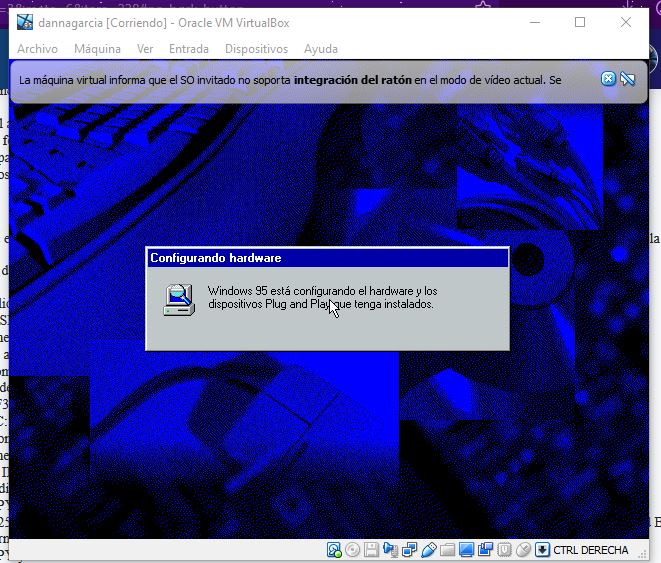Viewport: 661px width, 563px height.
Task: Click the don't-show-again notification icon
Action: point(628,79)
